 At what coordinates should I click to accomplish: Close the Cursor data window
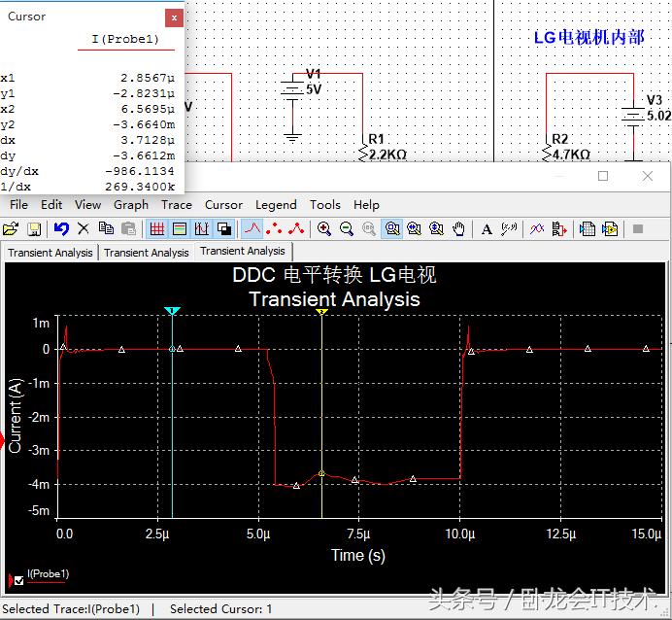tap(173, 17)
